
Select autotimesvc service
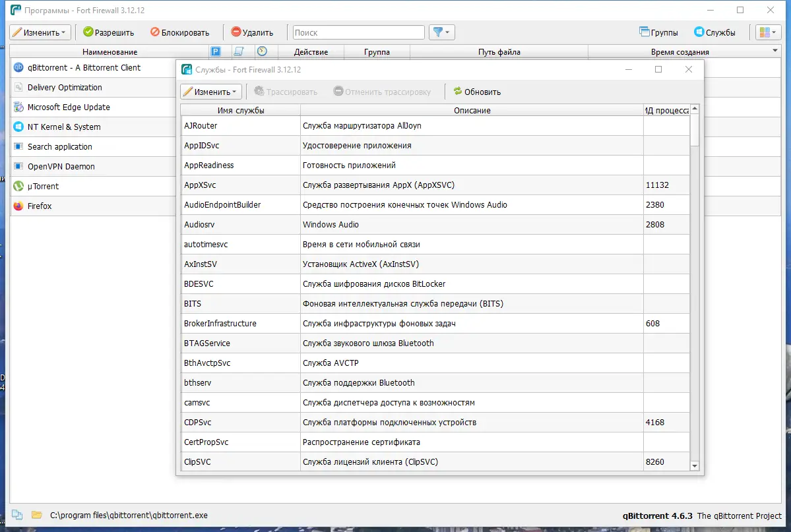pos(435,244)
